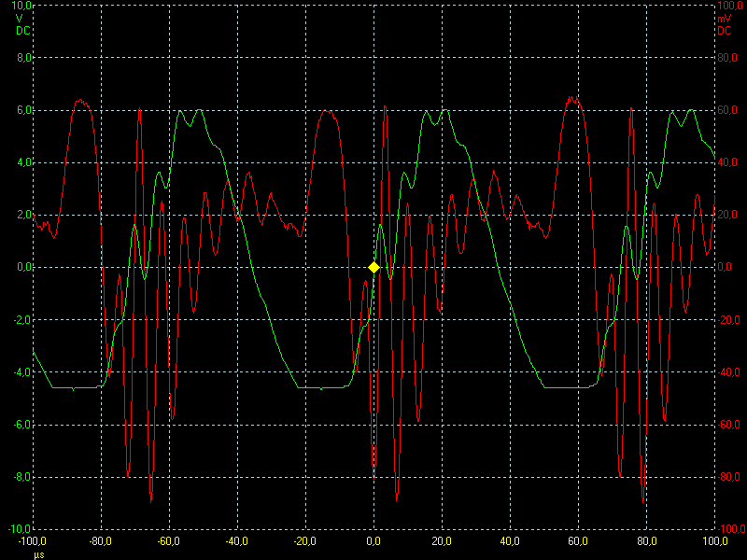Click red mV axis value '40,0'
This screenshot has height=560, width=747.
click(727, 162)
